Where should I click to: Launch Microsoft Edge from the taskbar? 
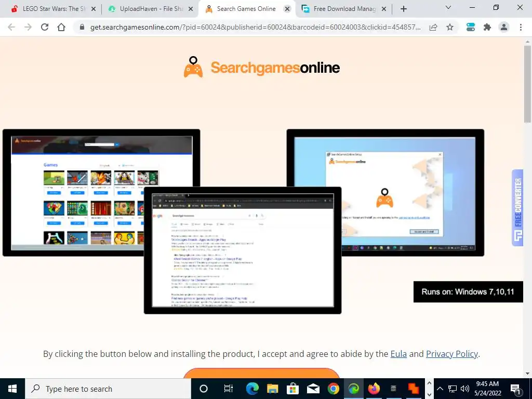tap(252, 389)
